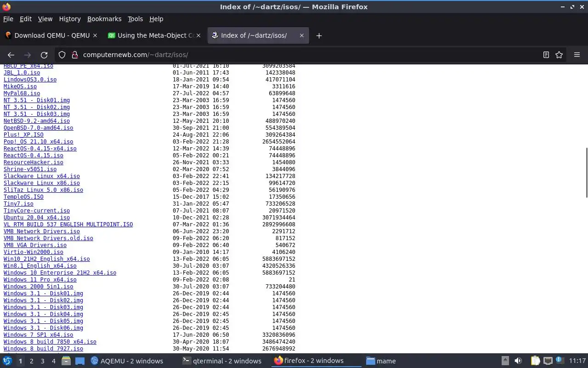Open the Firefox hamburger application menu

pos(577,55)
